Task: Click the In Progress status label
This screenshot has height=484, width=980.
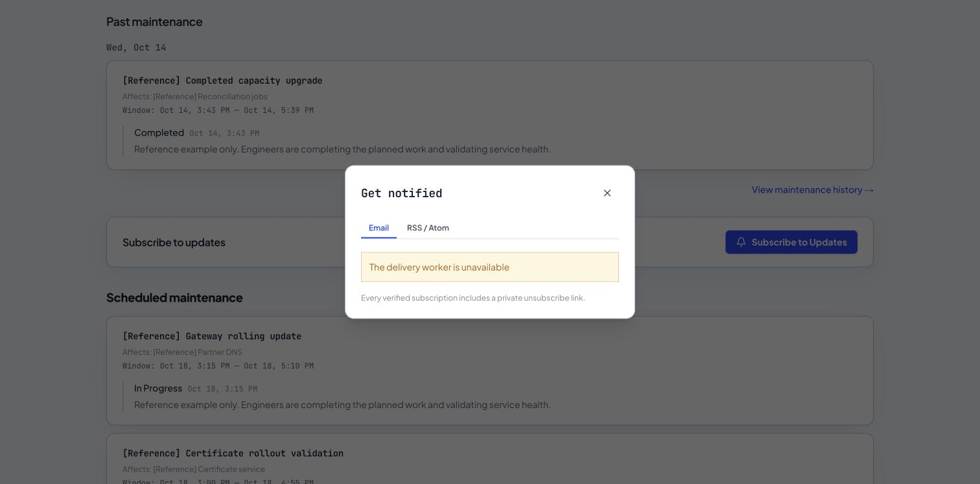Action: pos(158,388)
